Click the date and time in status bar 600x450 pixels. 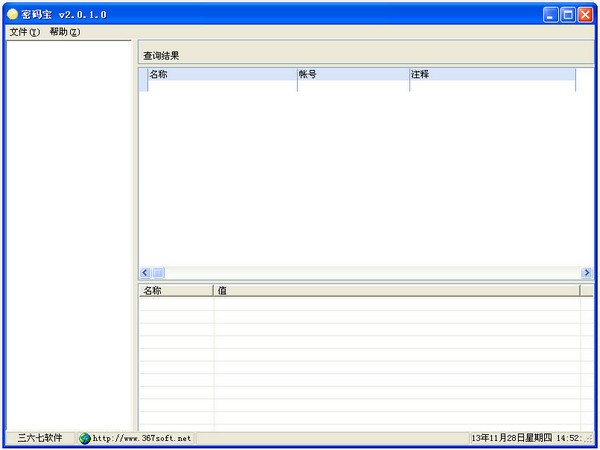(531, 438)
